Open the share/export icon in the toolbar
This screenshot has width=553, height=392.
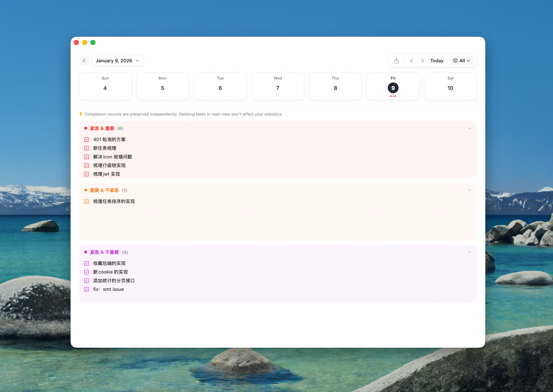(x=397, y=60)
